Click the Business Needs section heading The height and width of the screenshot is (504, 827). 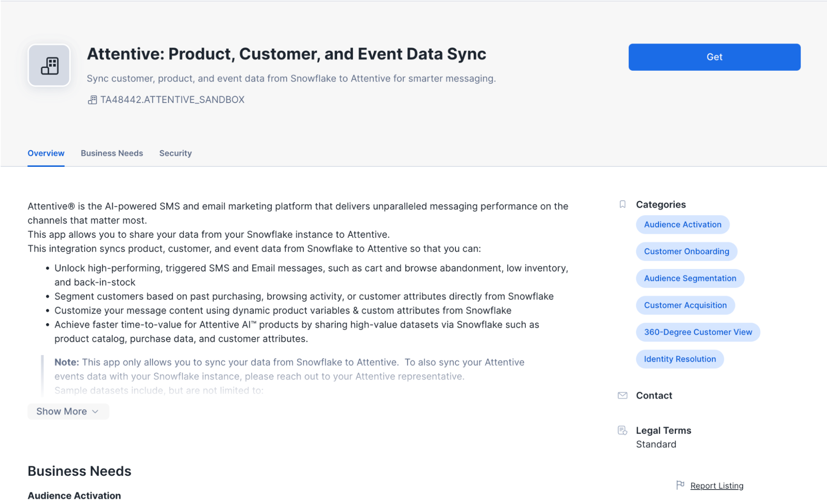click(x=79, y=471)
